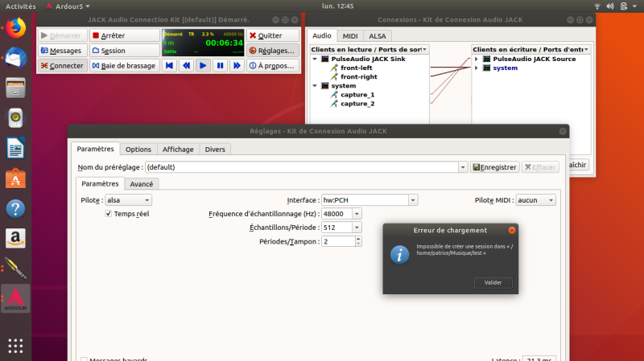
Task: Click Enregistrer to save preset
Action: [494, 167]
